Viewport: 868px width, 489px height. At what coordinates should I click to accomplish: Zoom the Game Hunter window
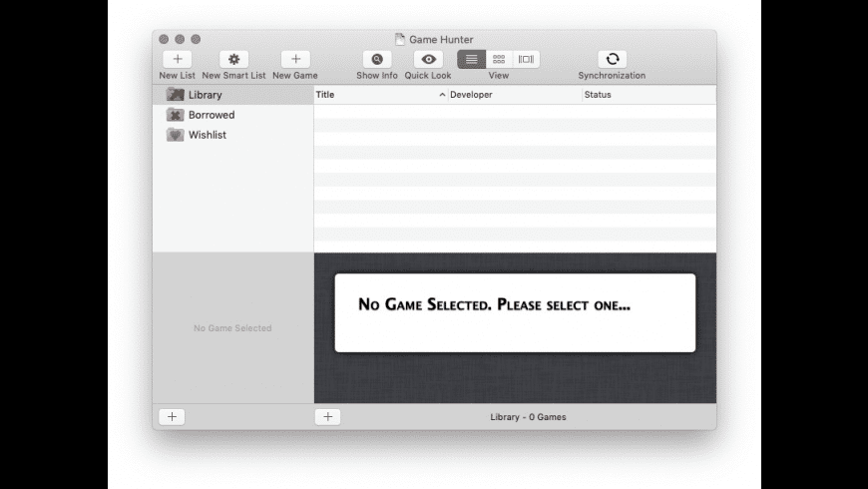pos(196,39)
